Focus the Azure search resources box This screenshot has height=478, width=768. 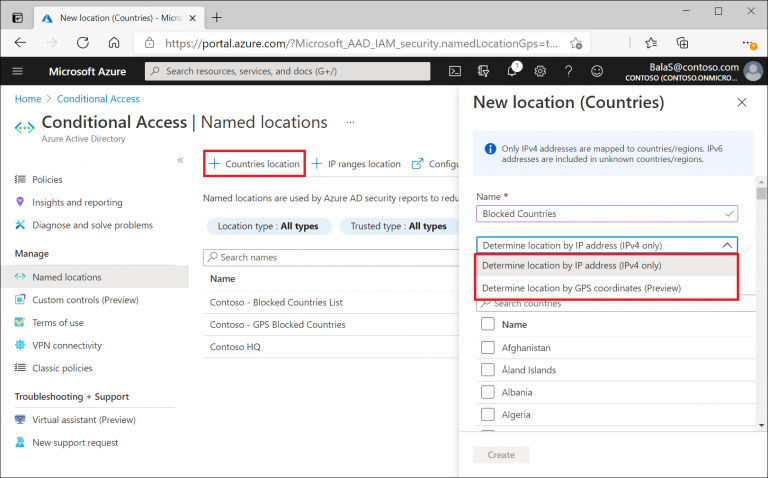click(x=288, y=72)
